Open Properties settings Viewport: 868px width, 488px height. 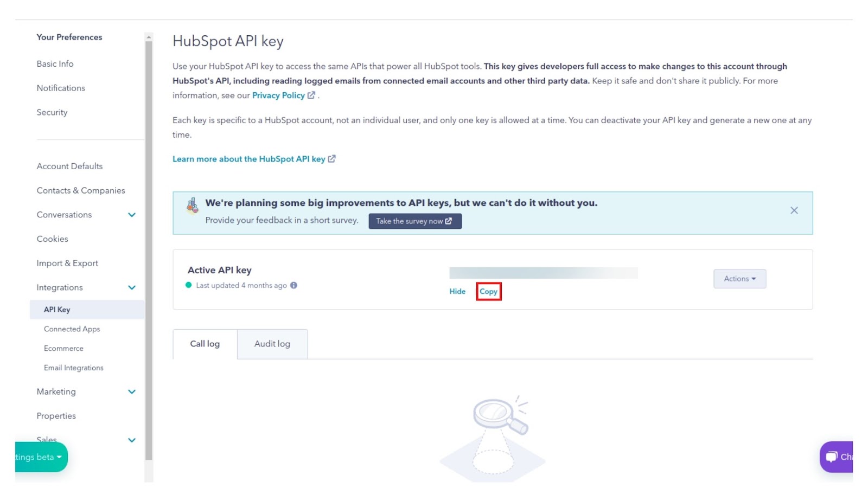pos(56,416)
